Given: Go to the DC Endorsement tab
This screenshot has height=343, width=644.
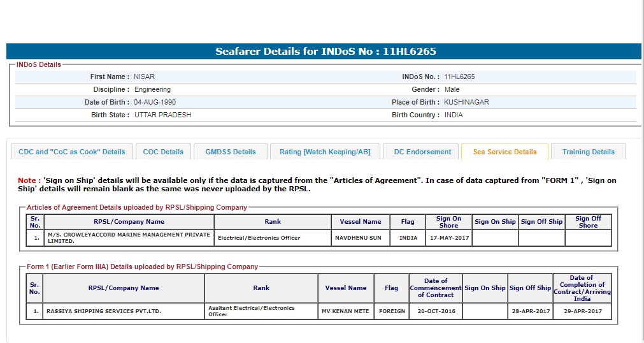Looking at the screenshot, I should [421, 152].
